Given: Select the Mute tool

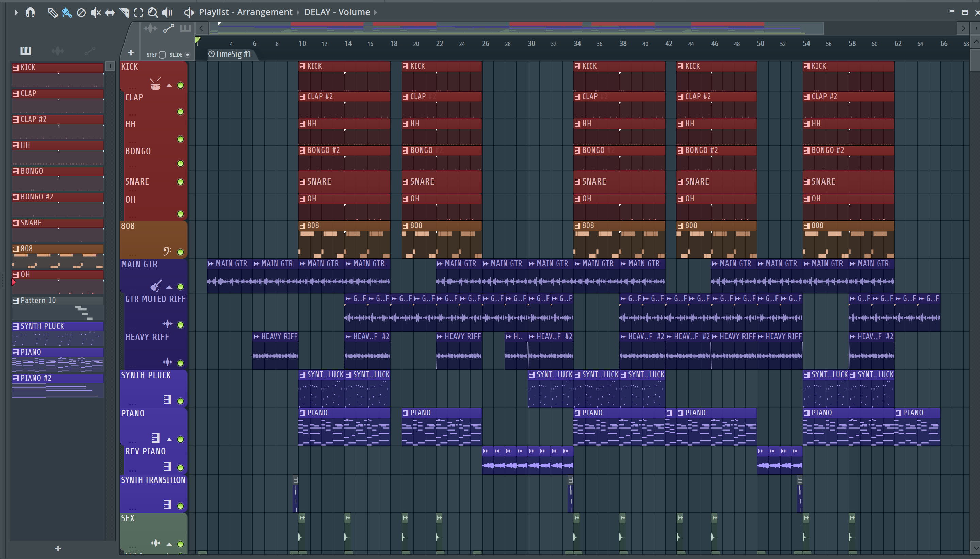Looking at the screenshot, I should pos(96,12).
